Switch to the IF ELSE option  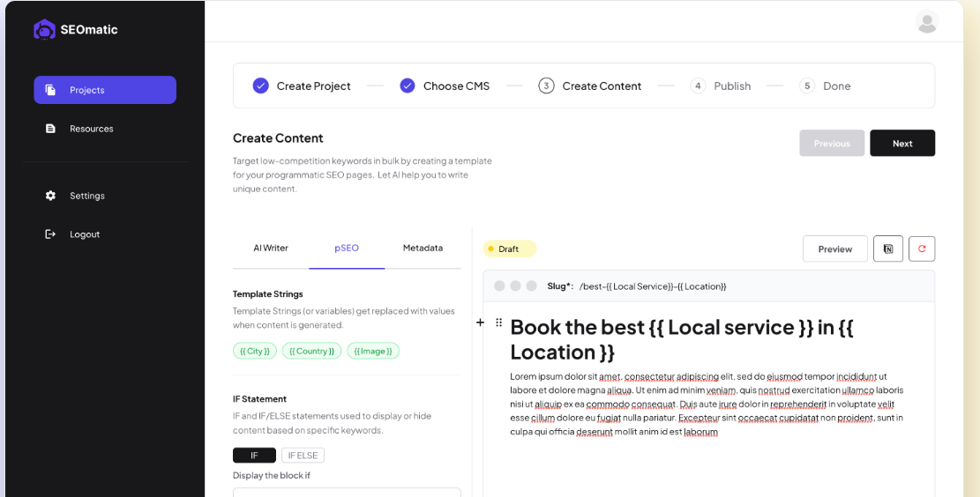(303, 456)
